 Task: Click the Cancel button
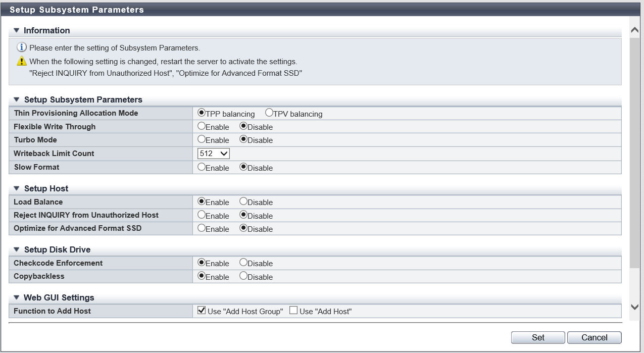(x=594, y=337)
